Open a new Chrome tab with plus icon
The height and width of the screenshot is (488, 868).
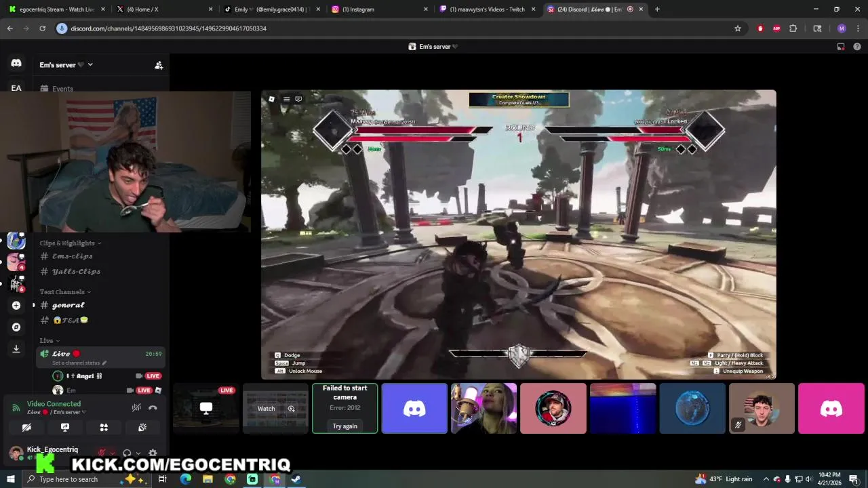(x=657, y=9)
